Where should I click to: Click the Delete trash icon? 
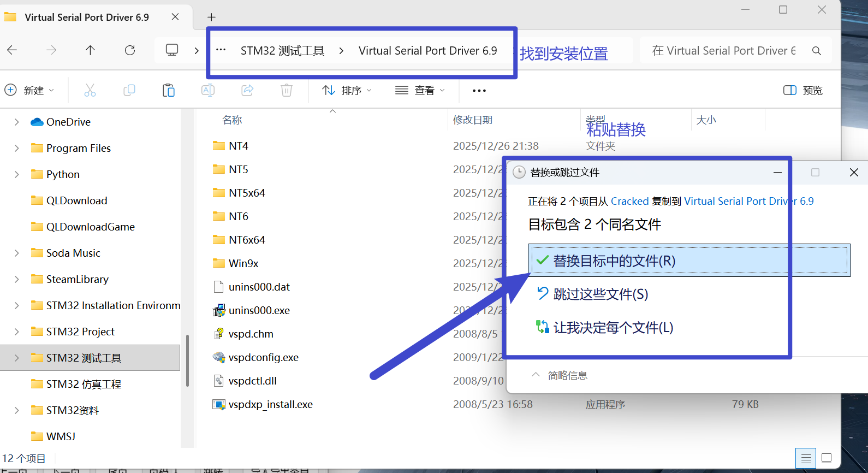pos(287,90)
